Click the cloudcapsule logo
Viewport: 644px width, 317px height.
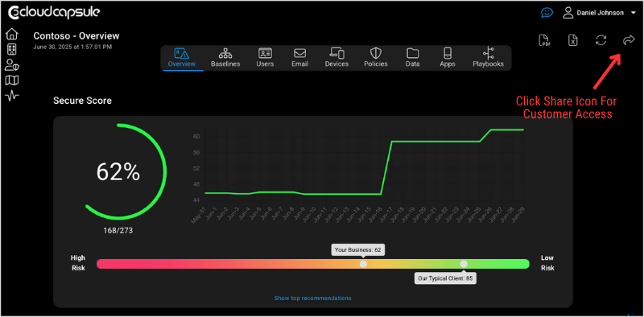(x=54, y=12)
